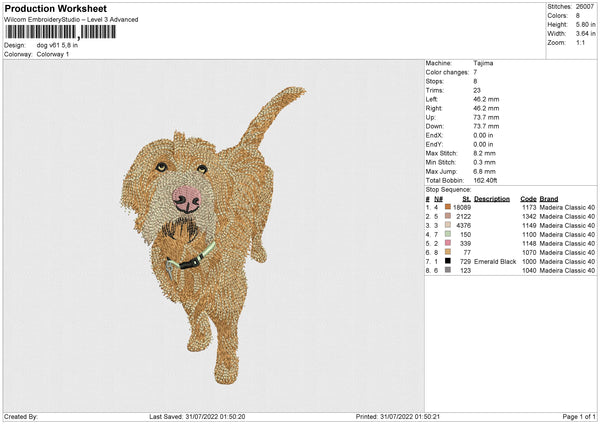This screenshot has height=424, width=600.
Task: Click the Code column header
Action: [528, 197]
